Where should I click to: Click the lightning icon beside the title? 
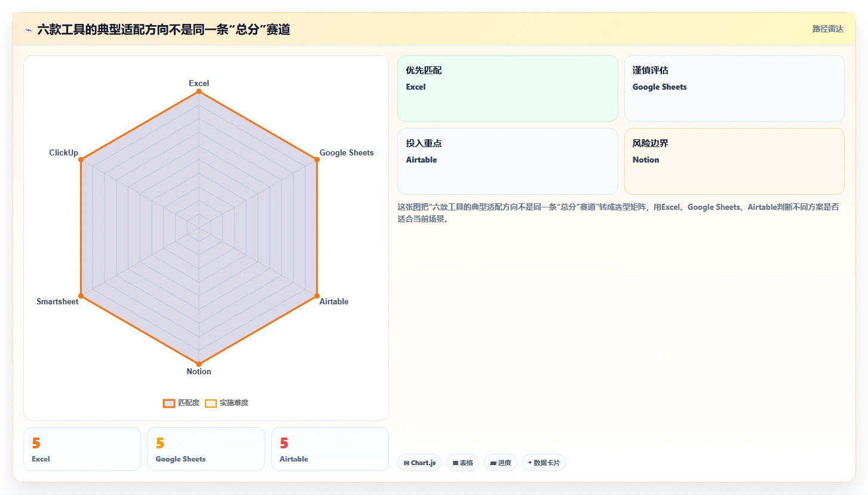pyautogui.click(x=28, y=29)
